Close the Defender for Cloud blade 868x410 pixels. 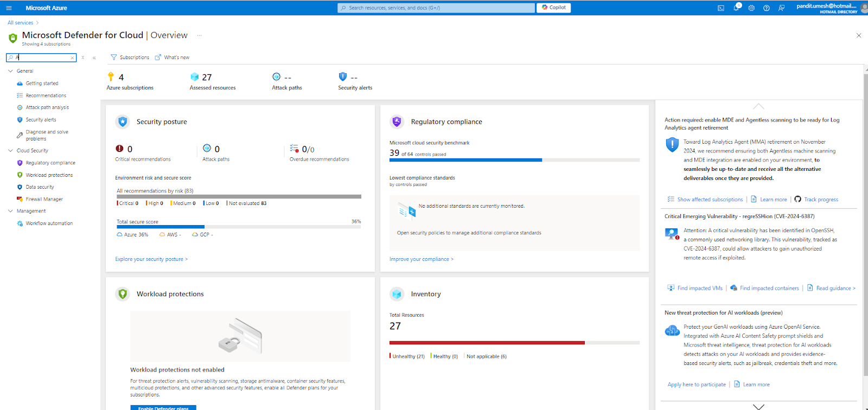coord(859,35)
